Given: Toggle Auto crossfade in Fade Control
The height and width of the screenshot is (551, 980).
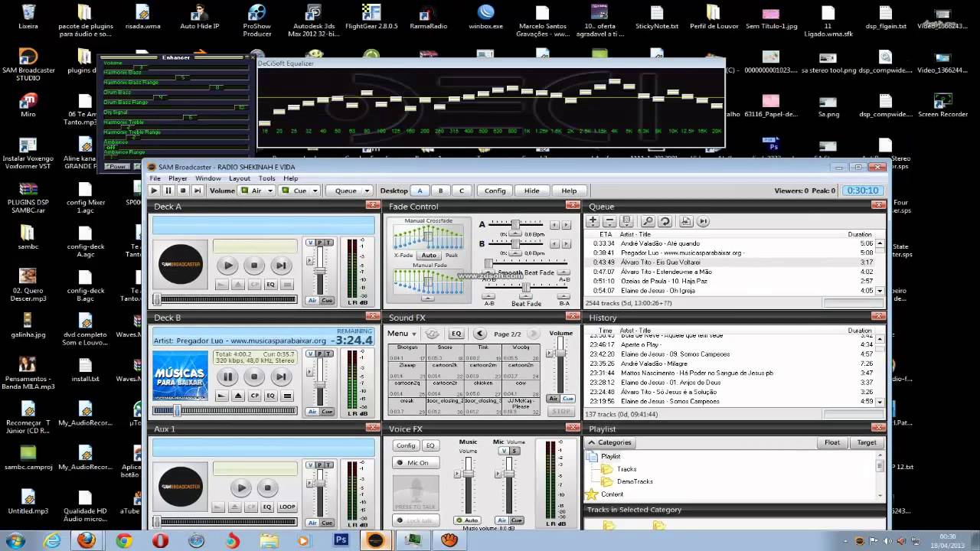Looking at the screenshot, I should point(429,255).
